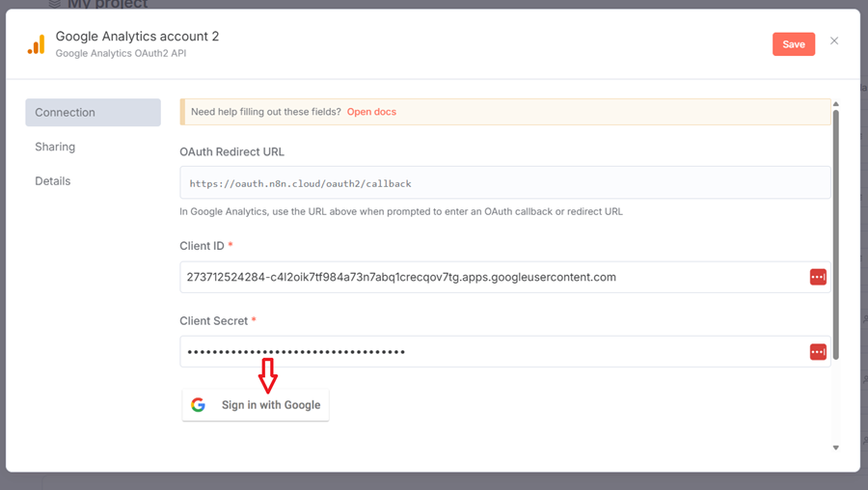
Task: Click the red icon in Client ID field
Action: (x=818, y=277)
